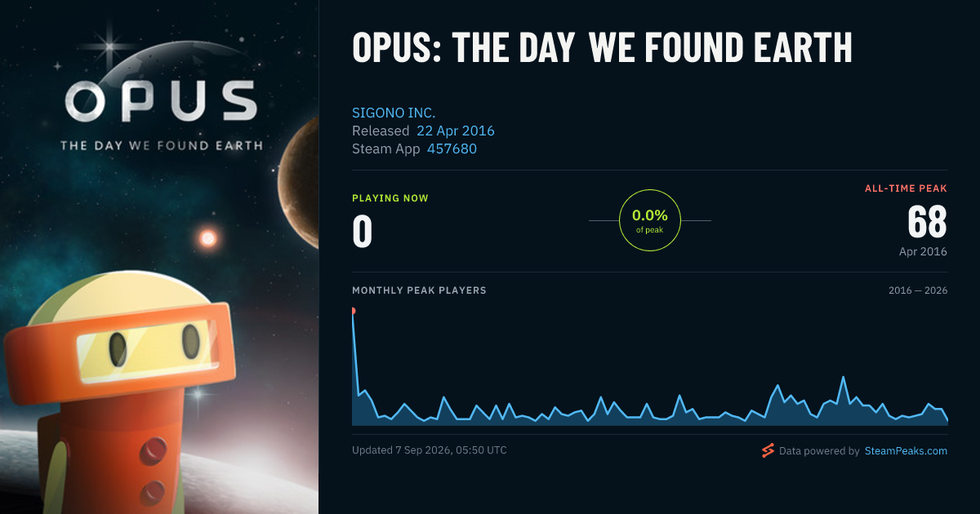
Task: Click the Monthly Peak Players label
Action: (x=419, y=290)
